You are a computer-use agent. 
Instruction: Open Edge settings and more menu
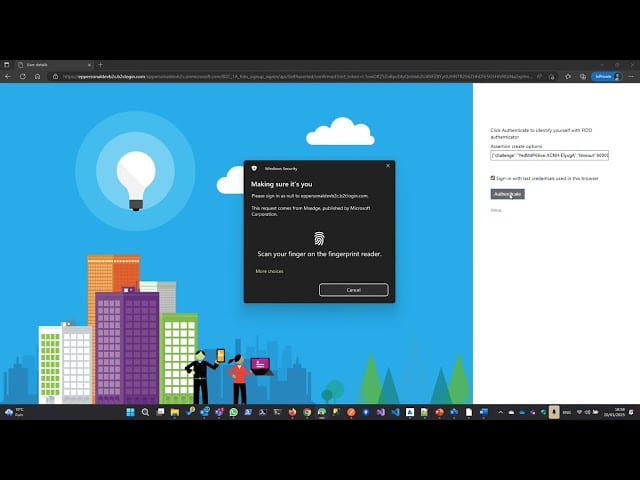click(x=631, y=76)
